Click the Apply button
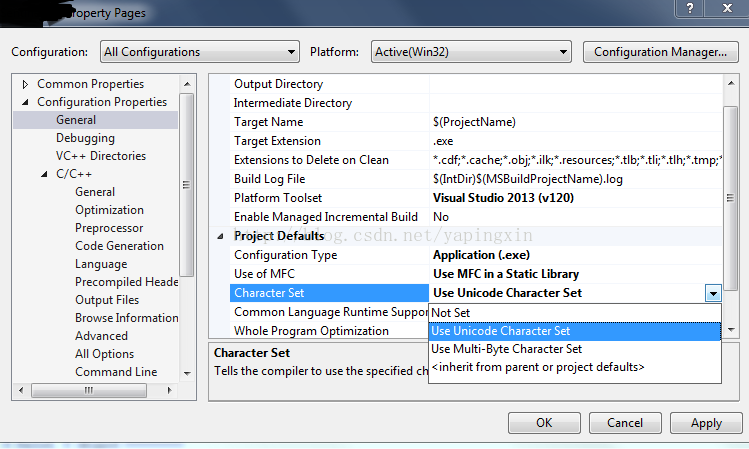 [706, 423]
